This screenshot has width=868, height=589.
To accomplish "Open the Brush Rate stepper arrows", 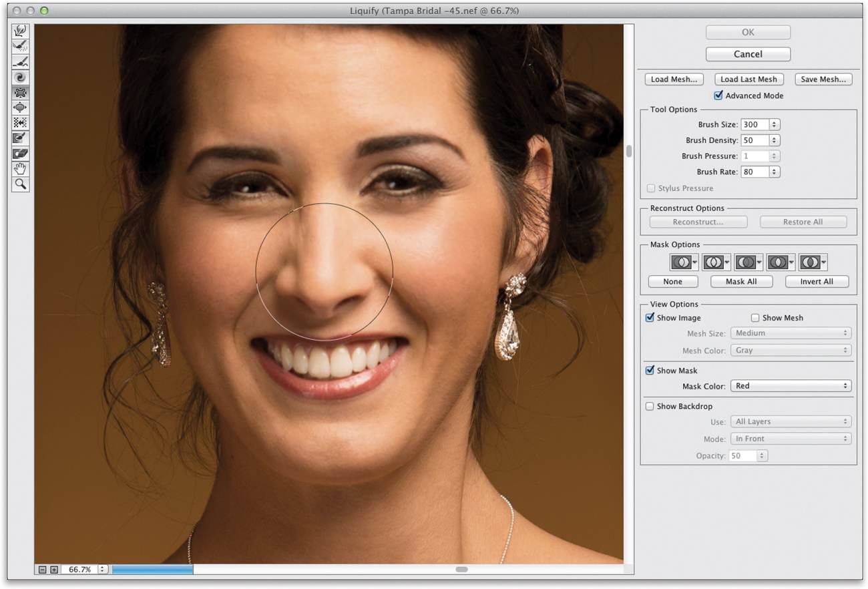I will click(775, 172).
